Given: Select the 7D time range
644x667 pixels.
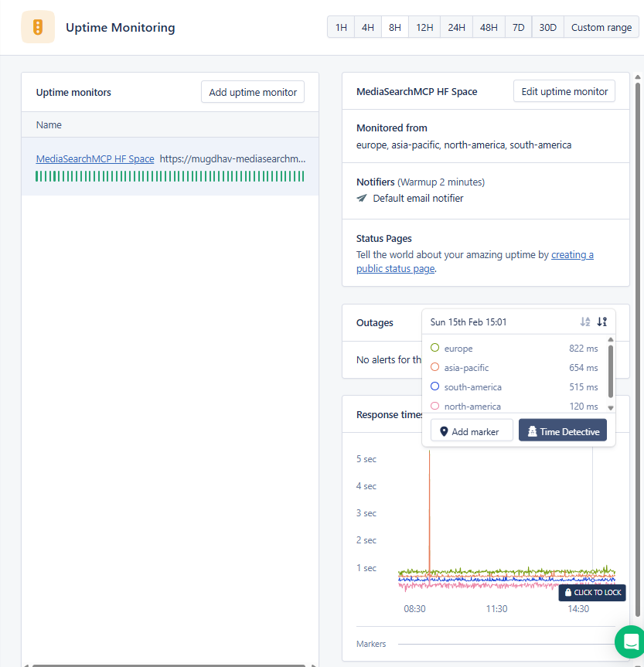Looking at the screenshot, I should pyautogui.click(x=518, y=27).
